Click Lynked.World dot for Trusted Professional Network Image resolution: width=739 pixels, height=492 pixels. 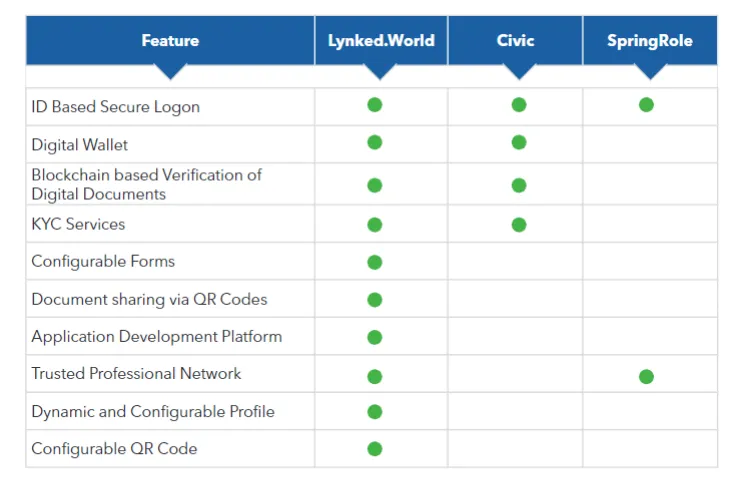[375, 377]
